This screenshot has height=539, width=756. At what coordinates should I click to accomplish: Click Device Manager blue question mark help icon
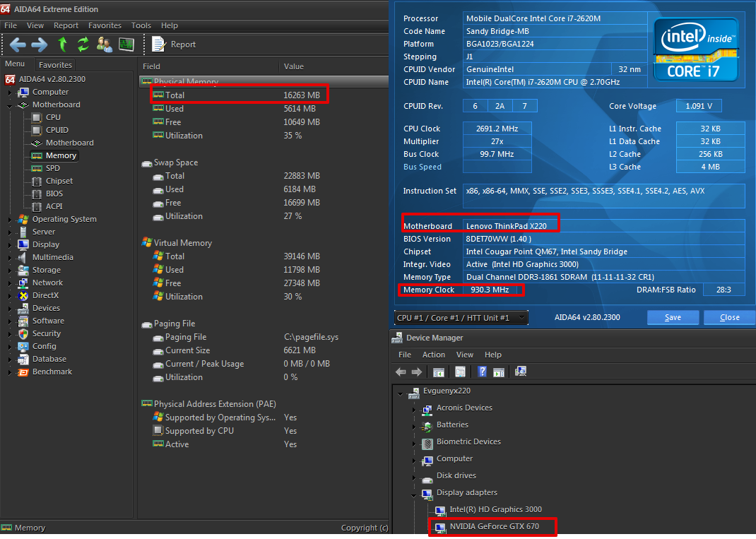[x=482, y=372]
